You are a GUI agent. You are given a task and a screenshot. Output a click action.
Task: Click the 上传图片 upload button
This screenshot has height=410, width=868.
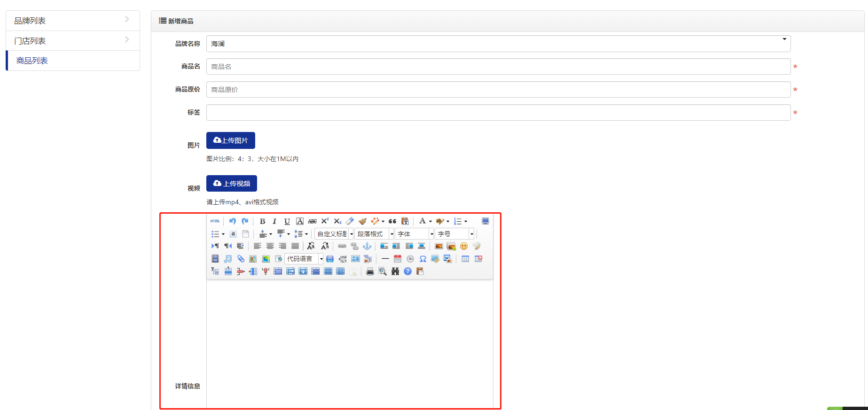(x=231, y=140)
